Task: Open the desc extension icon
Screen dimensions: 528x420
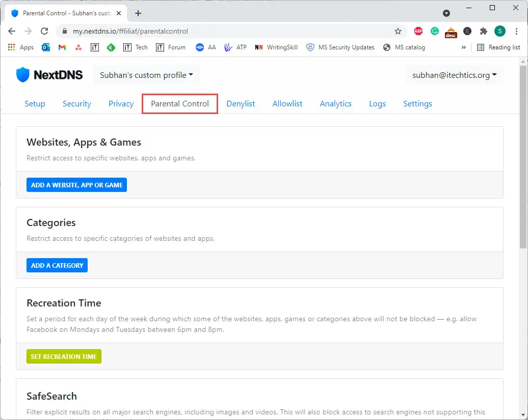Action: pyautogui.click(x=451, y=33)
